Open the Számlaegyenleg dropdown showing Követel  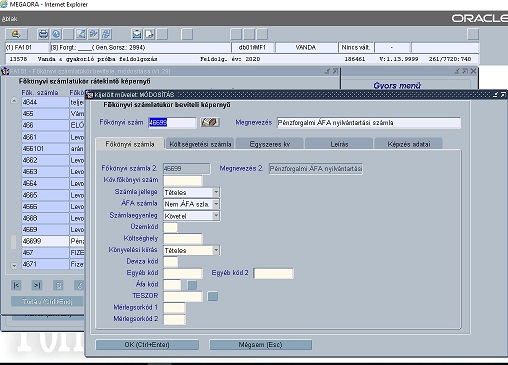click(216, 216)
